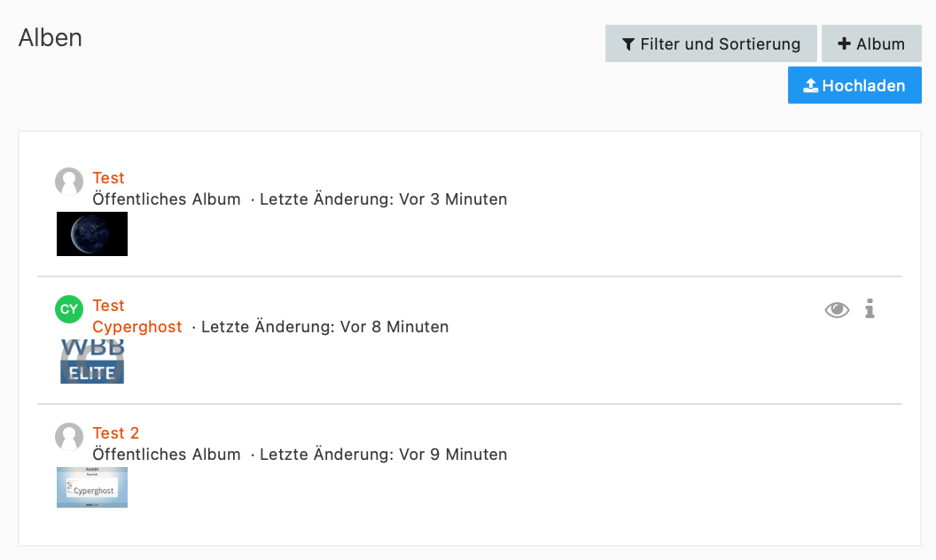Click the info icon on Cyperghost's album
Image resolution: width=936 pixels, height=560 pixels.
click(870, 308)
